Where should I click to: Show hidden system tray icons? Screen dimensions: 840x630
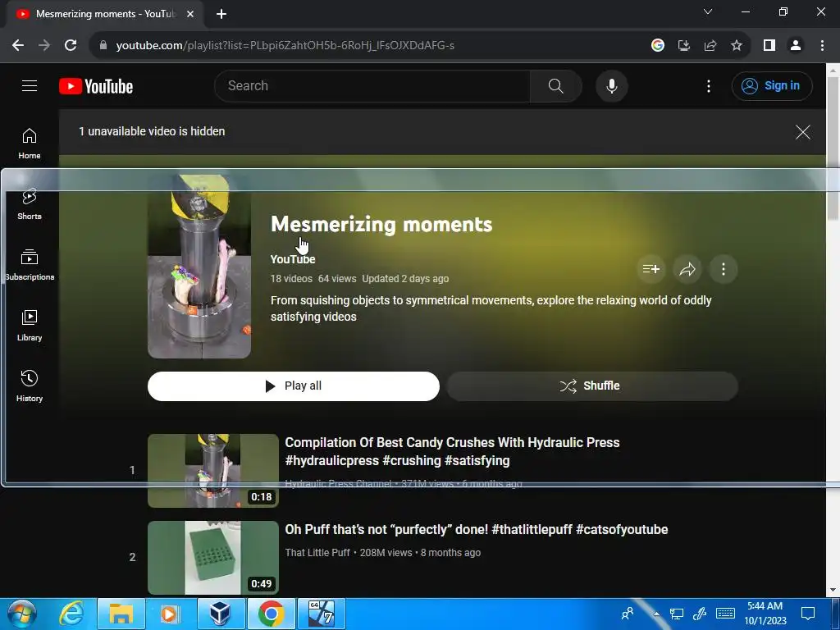656,614
